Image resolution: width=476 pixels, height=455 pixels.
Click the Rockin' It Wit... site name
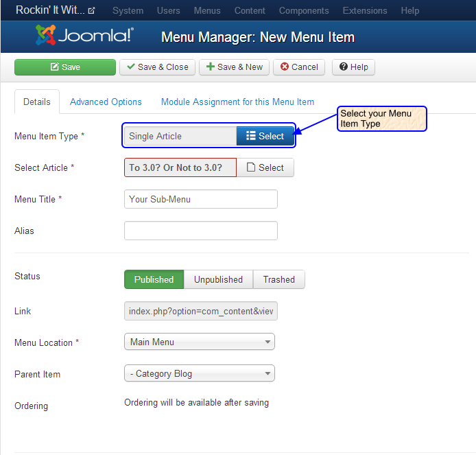(x=50, y=10)
